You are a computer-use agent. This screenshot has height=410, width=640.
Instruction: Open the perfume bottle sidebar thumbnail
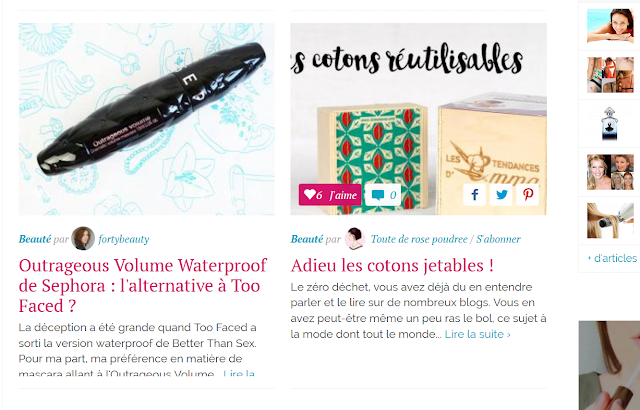point(609,123)
